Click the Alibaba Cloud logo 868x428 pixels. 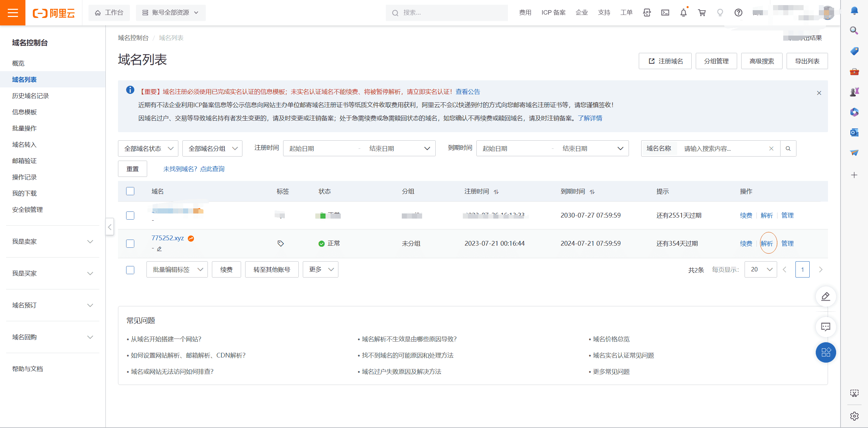tap(54, 13)
